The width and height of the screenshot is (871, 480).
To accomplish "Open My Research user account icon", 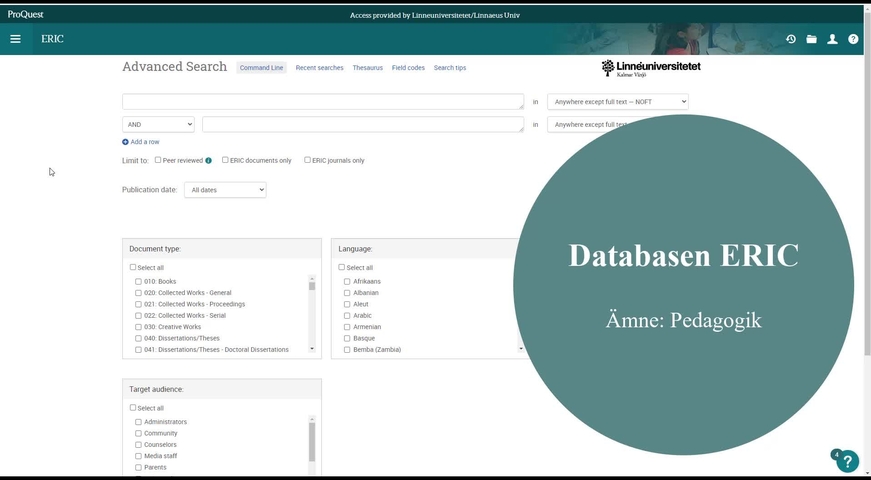I will pos(832,39).
